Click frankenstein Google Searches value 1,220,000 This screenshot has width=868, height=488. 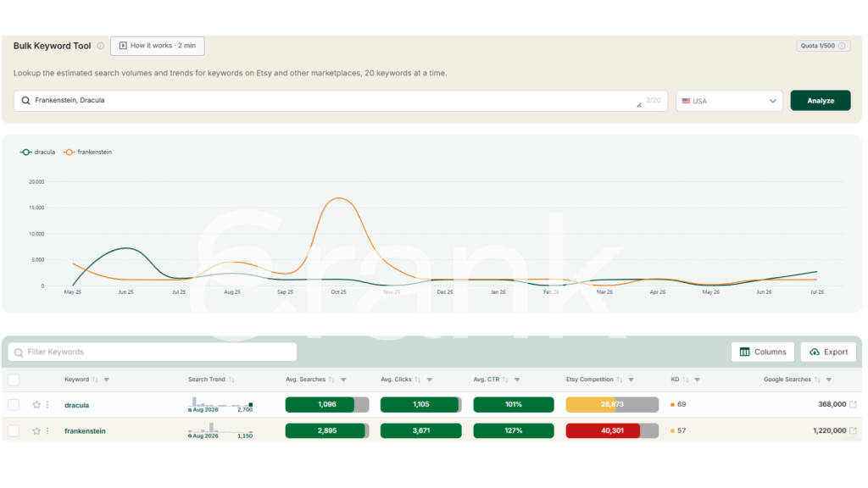pyautogui.click(x=829, y=430)
